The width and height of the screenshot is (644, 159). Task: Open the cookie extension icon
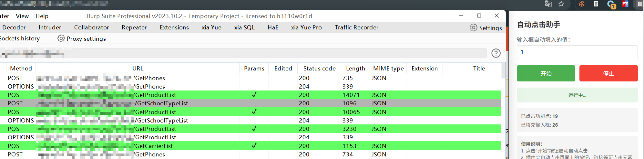click(x=581, y=4)
